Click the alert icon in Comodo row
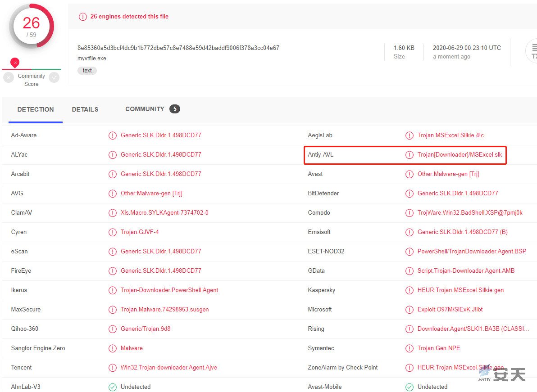This screenshot has height=392, width=537. (409, 213)
